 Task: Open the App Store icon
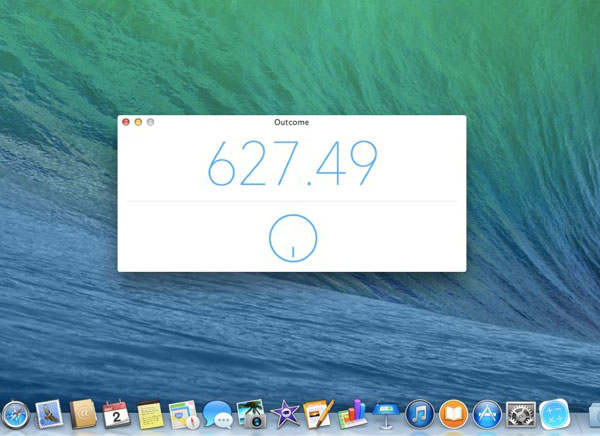click(x=487, y=415)
